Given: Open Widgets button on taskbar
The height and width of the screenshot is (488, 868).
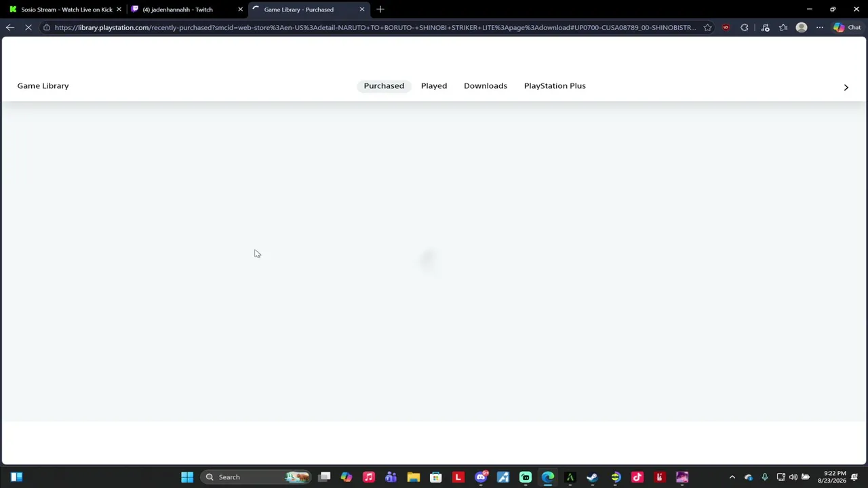Looking at the screenshot, I should tap(17, 477).
